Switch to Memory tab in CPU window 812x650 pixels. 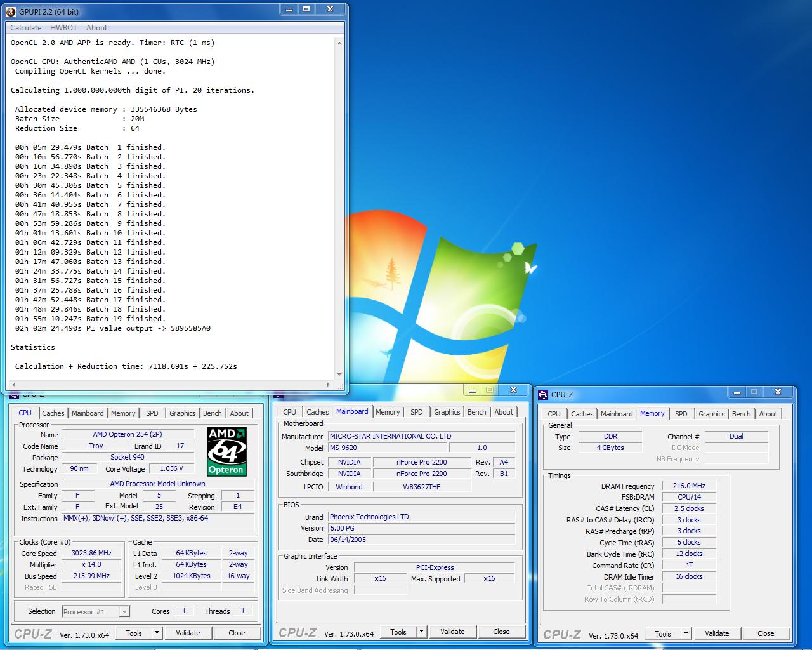(x=123, y=413)
